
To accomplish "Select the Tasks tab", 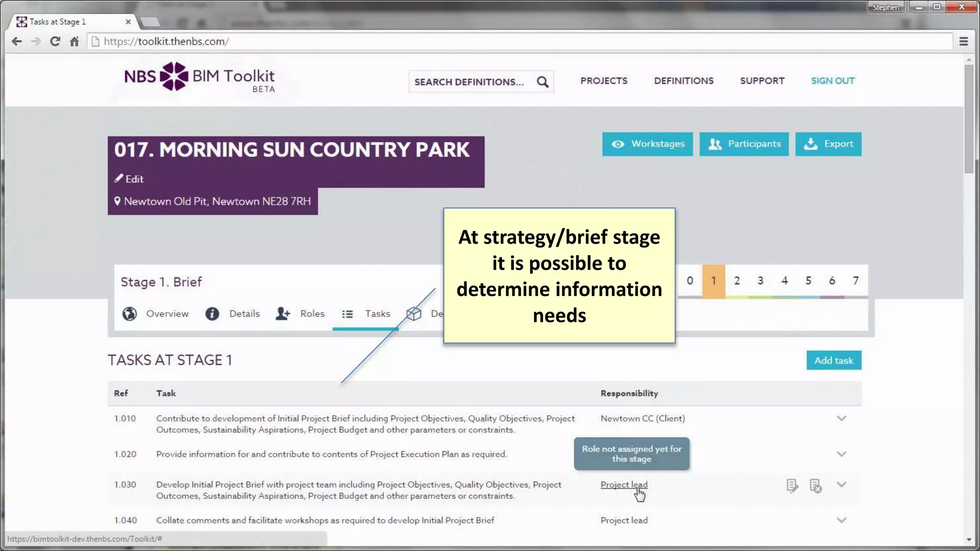I will pyautogui.click(x=366, y=314).
